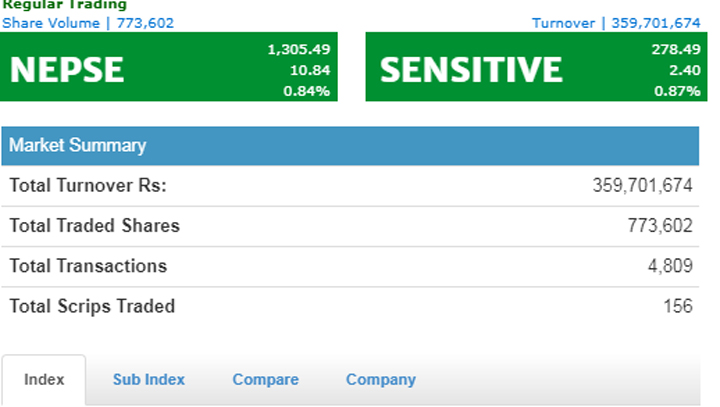Click the NEPSE index label
The image size is (720, 407).
click(67, 69)
